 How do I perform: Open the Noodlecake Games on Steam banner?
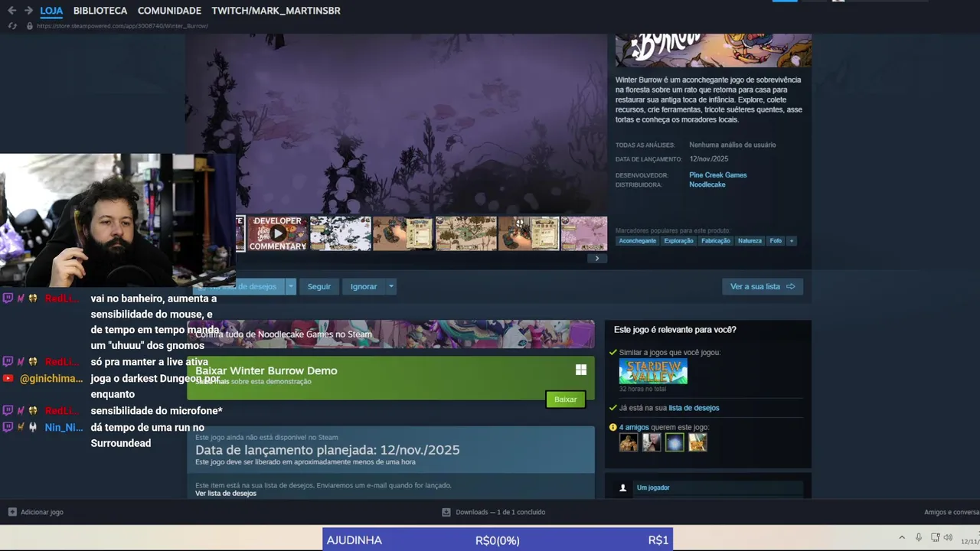click(390, 334)
